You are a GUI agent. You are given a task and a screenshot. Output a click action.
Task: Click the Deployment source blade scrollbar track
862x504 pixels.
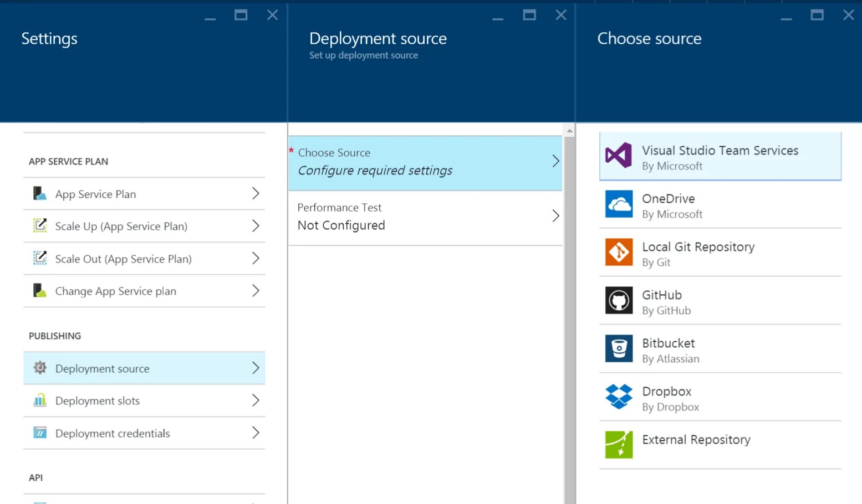coord(569,320)
